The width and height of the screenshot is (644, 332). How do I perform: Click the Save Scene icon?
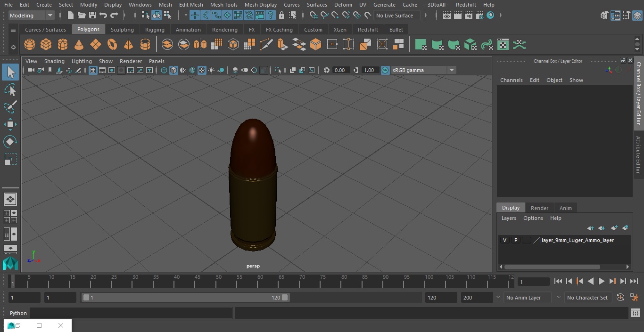(92, 16)
